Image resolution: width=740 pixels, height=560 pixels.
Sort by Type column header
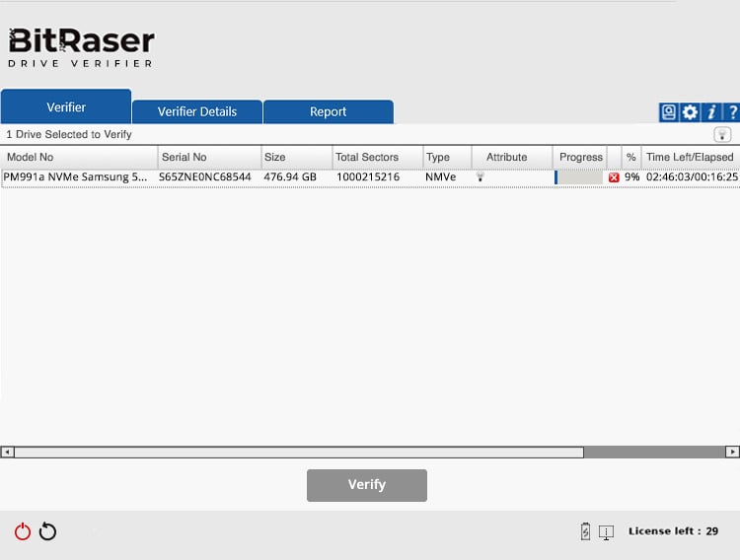click(447, 157)
